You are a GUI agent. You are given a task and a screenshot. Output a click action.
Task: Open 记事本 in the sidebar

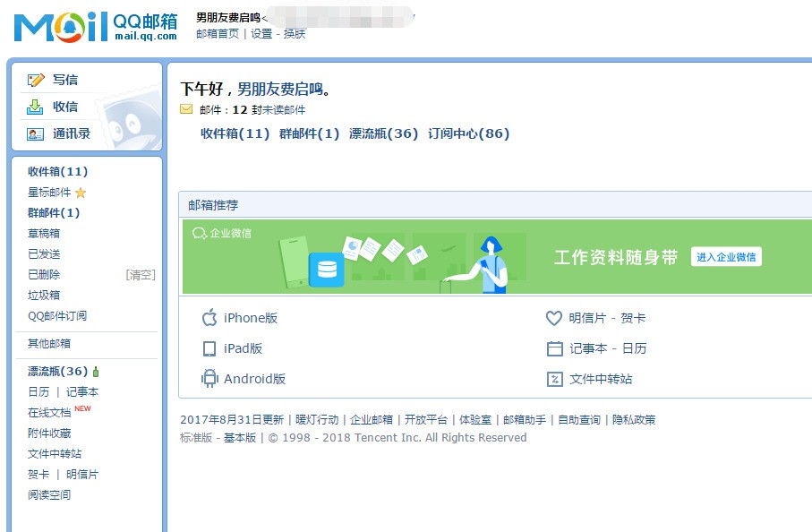point(81,391)
